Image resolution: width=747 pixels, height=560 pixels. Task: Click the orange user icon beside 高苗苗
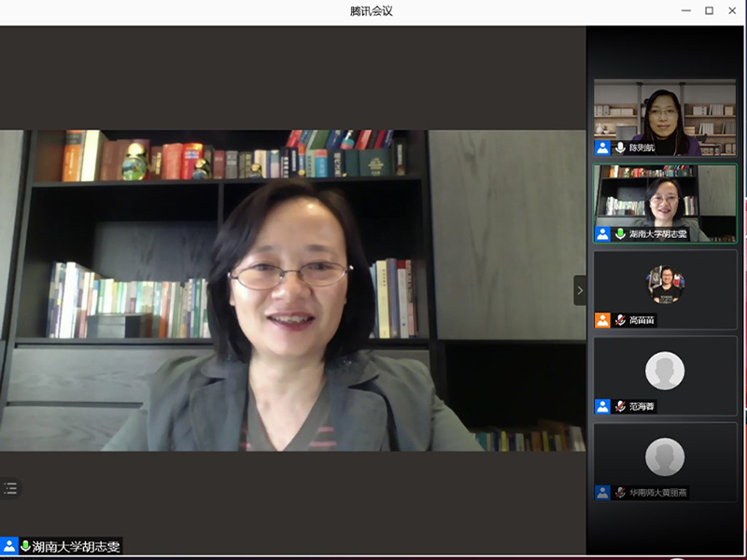(603, 320)
